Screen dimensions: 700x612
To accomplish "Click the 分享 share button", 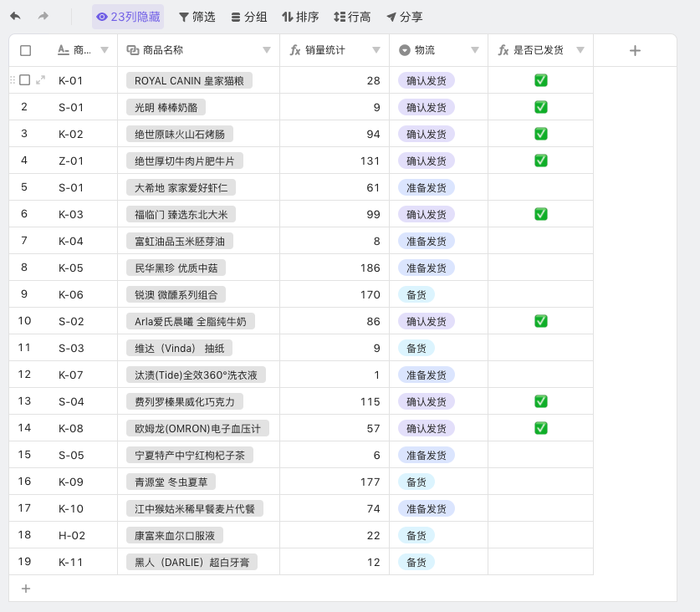I will click(404, 17).
